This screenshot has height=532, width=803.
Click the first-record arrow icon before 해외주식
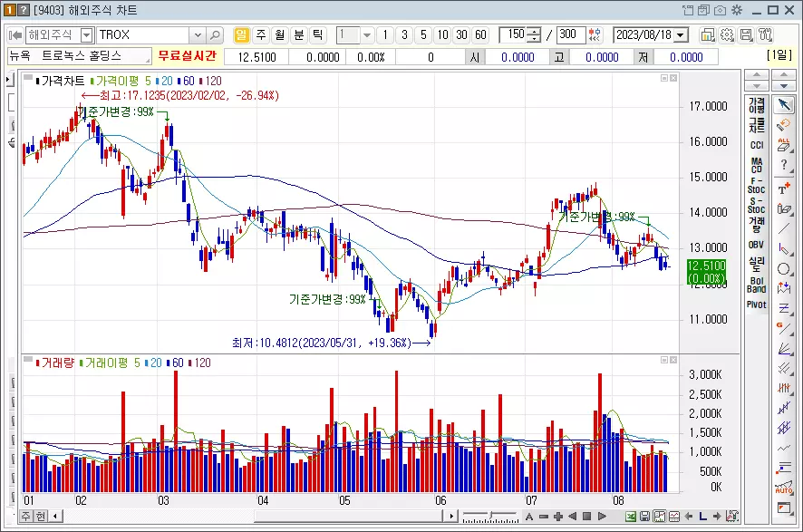(x=15, y=35)
